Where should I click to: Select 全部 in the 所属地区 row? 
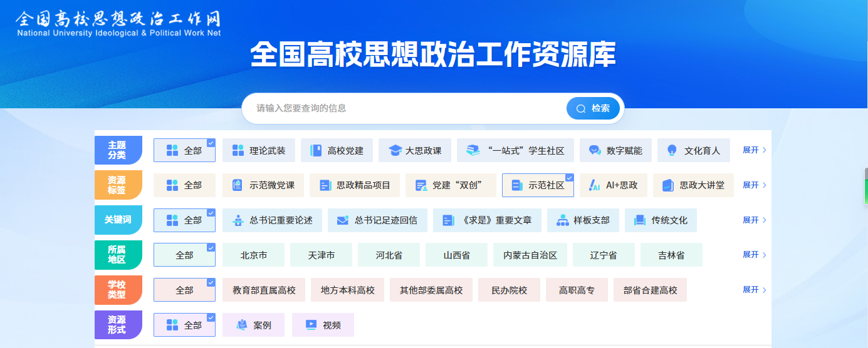tap(184, 255)
